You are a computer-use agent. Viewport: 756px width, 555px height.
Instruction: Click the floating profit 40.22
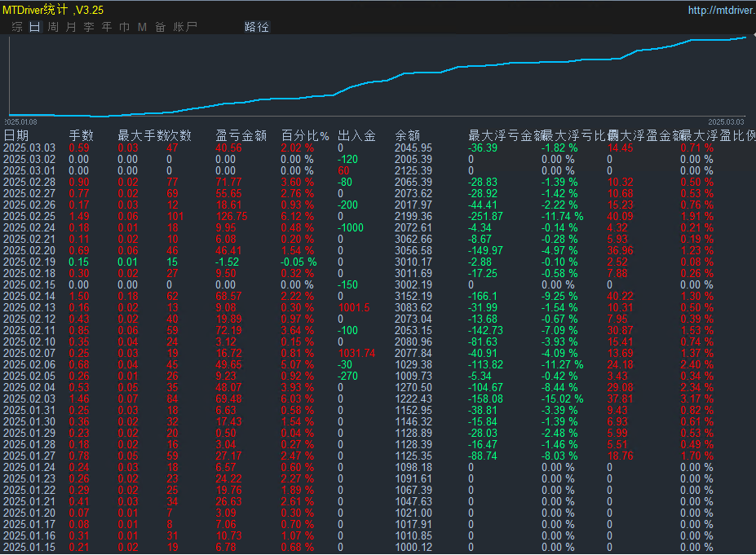[620, 297]
